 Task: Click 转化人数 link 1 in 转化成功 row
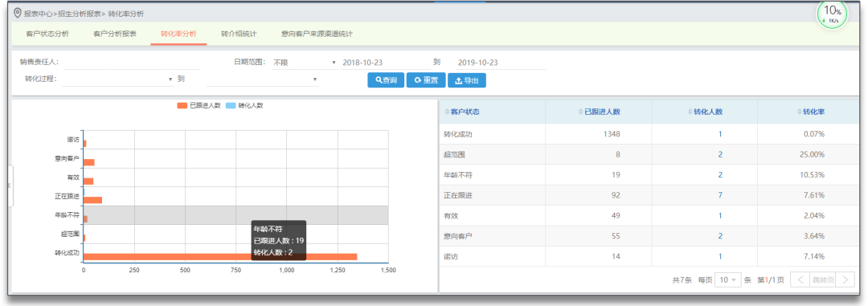(x=720, y=134)
